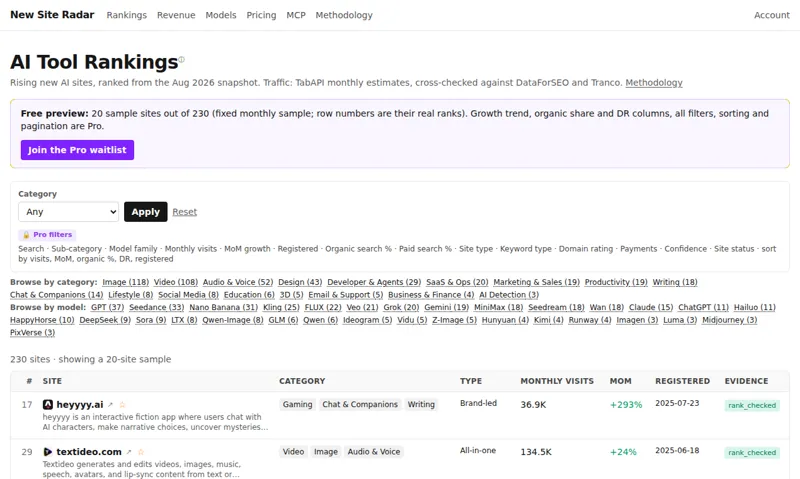This screenshot has width=800, height=479.
Task: Browse the Image (118) category
Action: 126,282
